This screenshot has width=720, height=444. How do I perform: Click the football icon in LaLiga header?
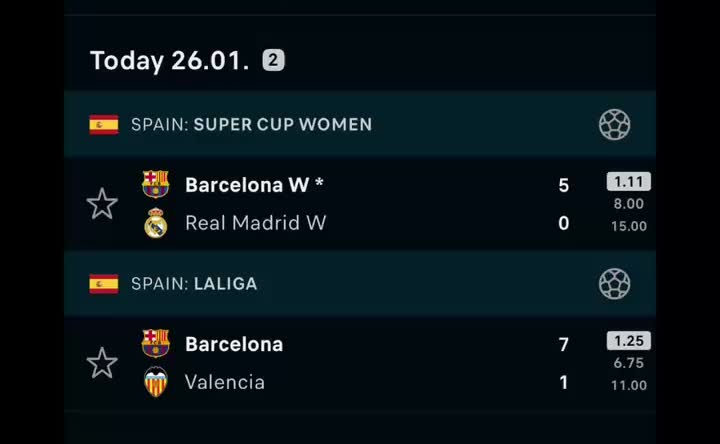click(x=614, y=284)
